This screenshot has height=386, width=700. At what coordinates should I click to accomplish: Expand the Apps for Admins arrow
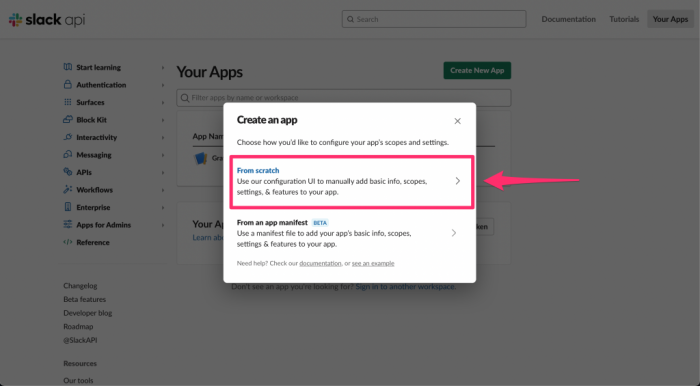[x=163, y=225]
